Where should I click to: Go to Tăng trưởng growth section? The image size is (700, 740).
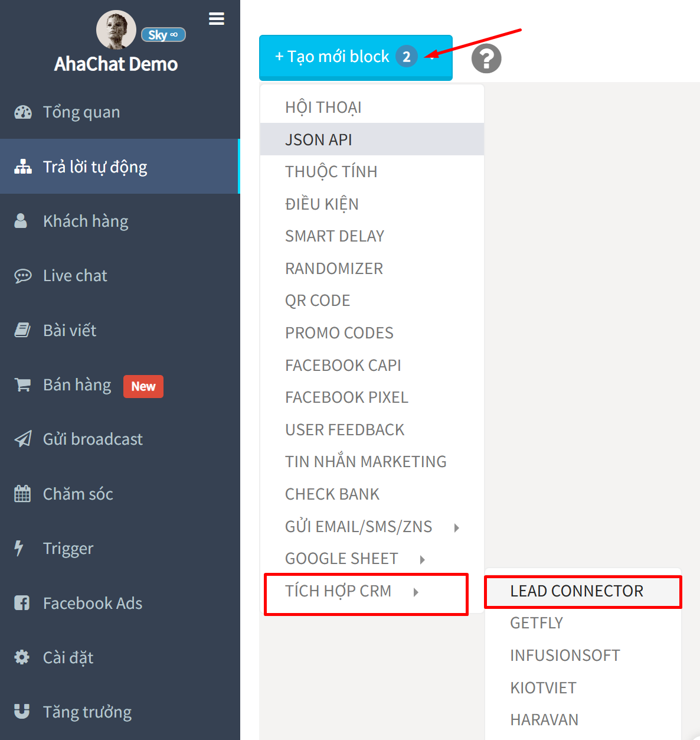(120, 712)
